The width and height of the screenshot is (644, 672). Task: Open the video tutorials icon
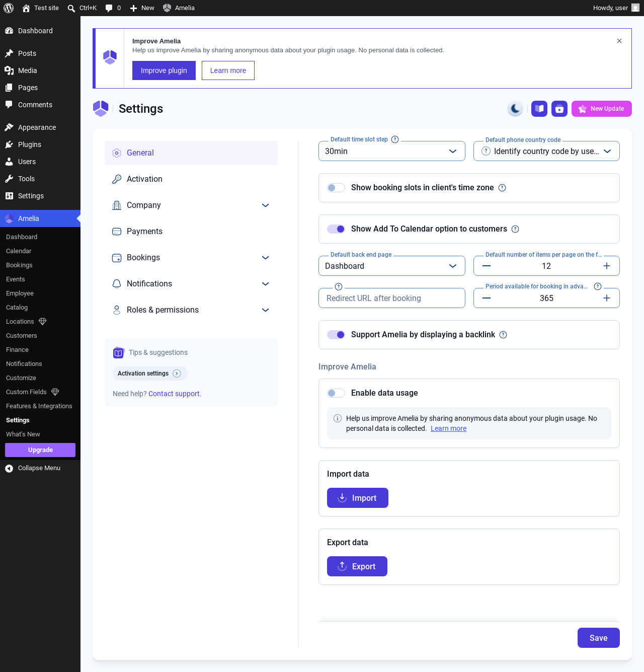point(559,109)
